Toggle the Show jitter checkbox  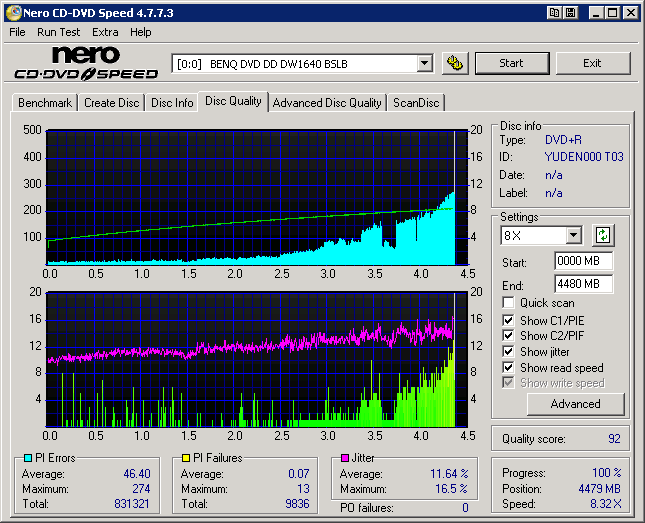509,352
